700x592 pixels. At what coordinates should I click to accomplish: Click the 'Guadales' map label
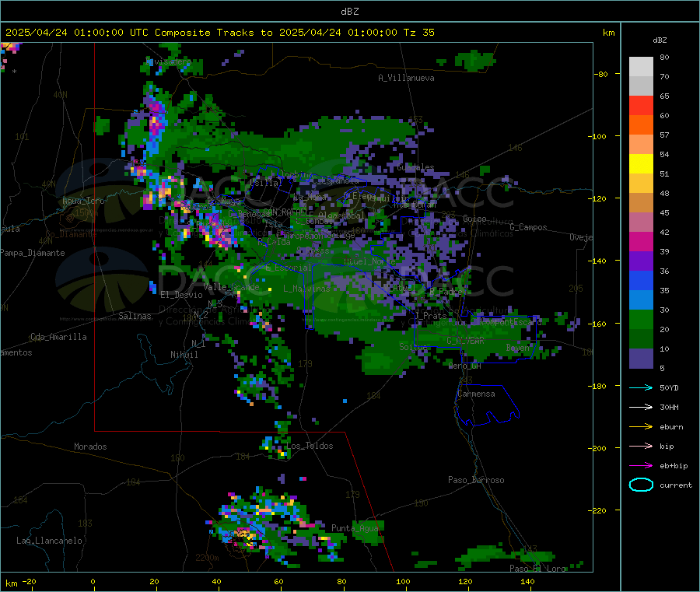pyautogui.click(x=415, y=167)
